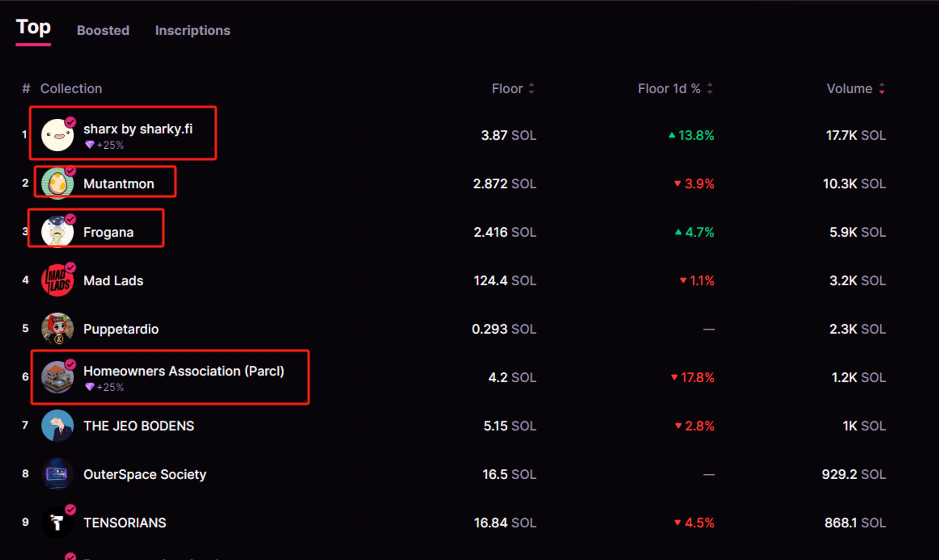The height and width of the screenshot is (560, 939).
Task: Sort by Volume column arrows
Action: coord(882,88)
